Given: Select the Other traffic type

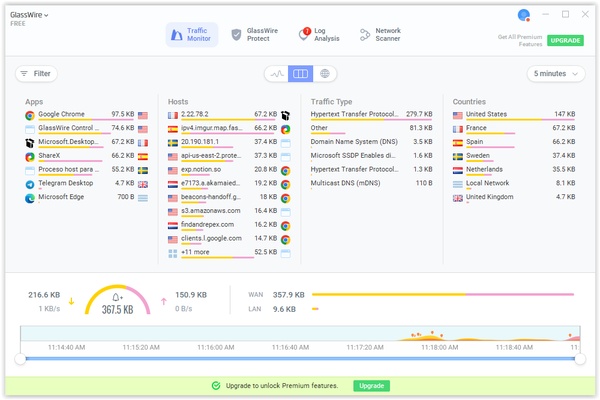Looking at the screenshot, I should 371,129.
